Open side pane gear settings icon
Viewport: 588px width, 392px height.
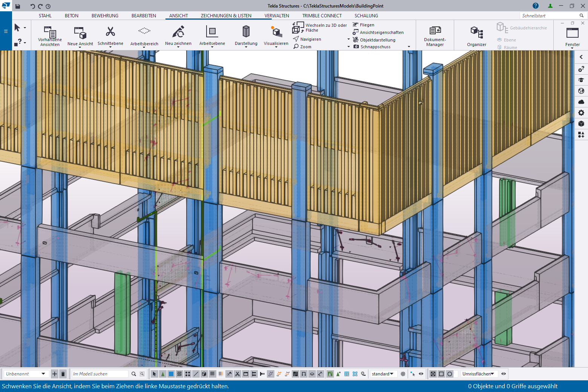click(x=581, y=113)
